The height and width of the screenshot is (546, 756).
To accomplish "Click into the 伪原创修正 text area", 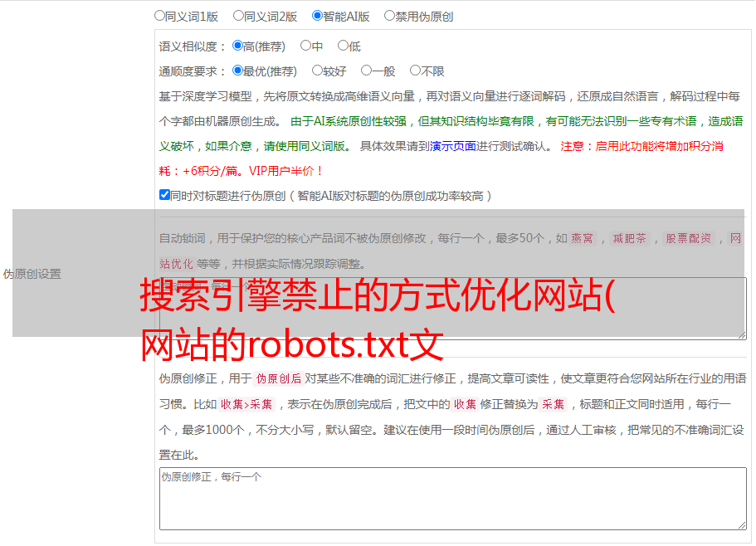I will coord(453,499).
